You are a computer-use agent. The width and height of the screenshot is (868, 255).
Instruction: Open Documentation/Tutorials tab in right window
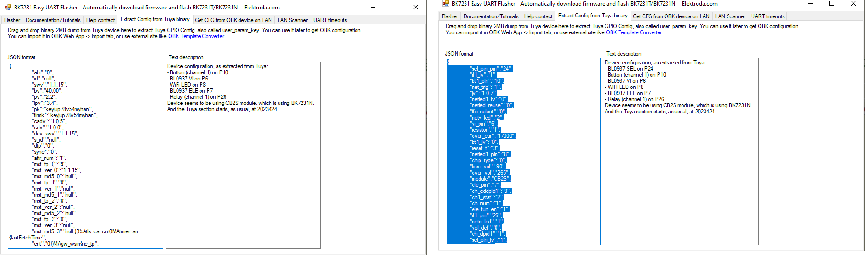(491, 16)
